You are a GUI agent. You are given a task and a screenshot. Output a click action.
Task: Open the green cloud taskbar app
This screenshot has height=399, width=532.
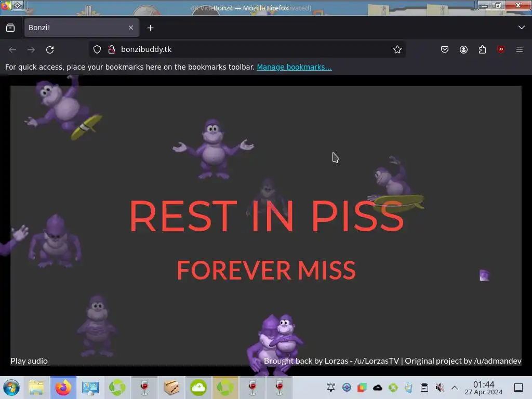198,388
